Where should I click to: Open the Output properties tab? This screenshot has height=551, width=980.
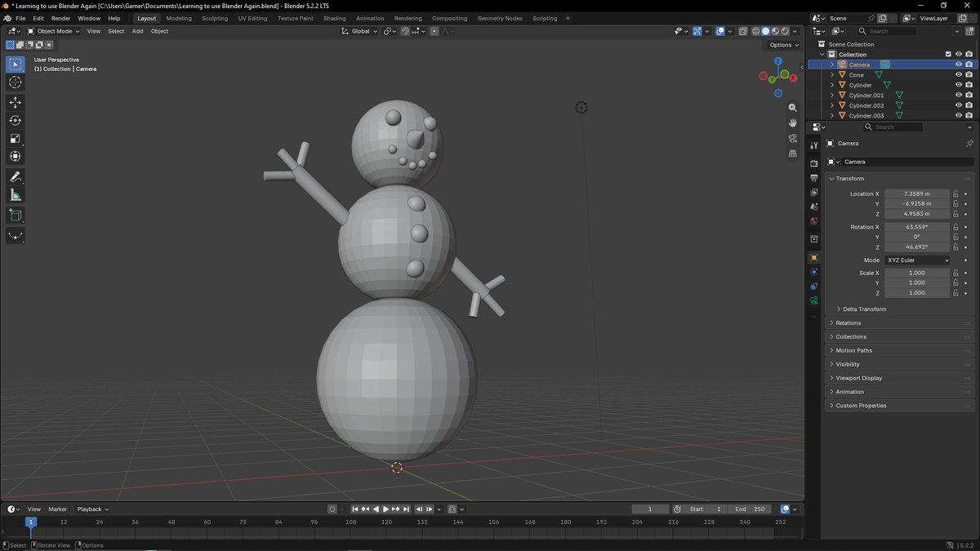point(814,177)
